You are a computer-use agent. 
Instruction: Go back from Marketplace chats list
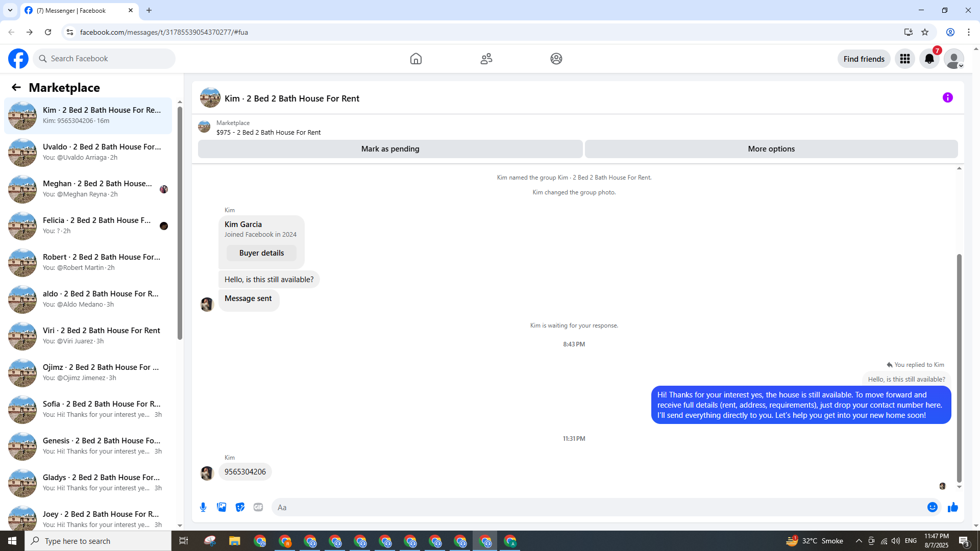pyautogui.click(x=16, y=88)
